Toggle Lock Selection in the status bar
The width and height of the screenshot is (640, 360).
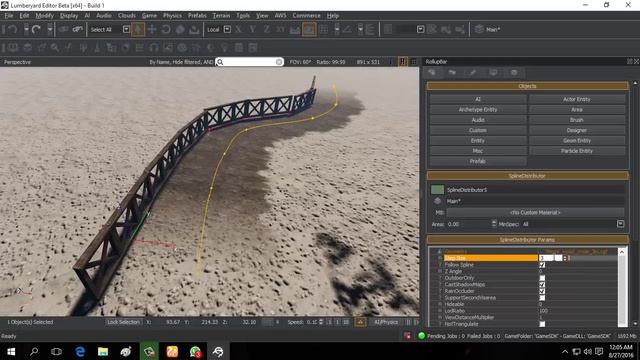coord(123,322)
